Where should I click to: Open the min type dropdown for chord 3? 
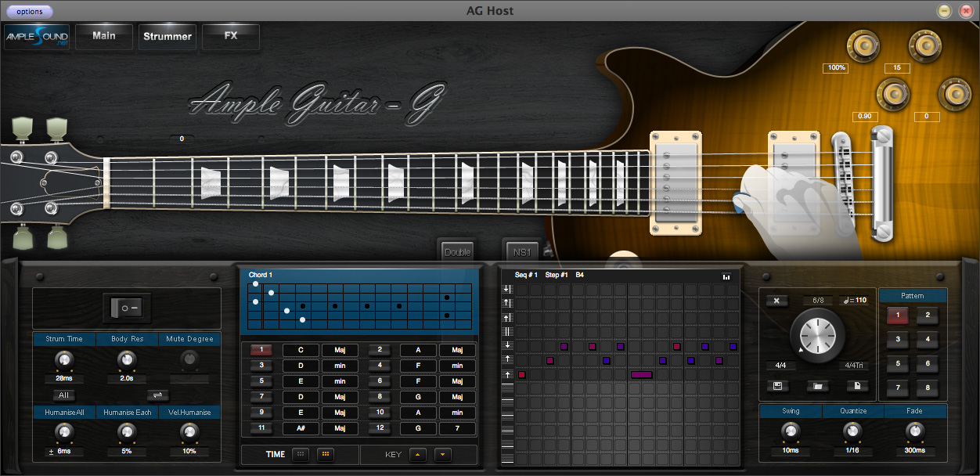340,366
